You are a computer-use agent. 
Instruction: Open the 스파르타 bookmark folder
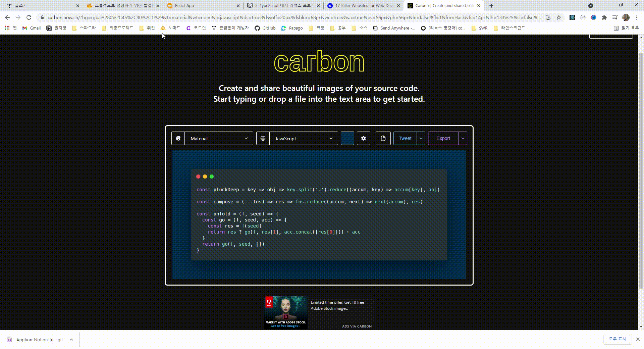(x=84, y=28)
